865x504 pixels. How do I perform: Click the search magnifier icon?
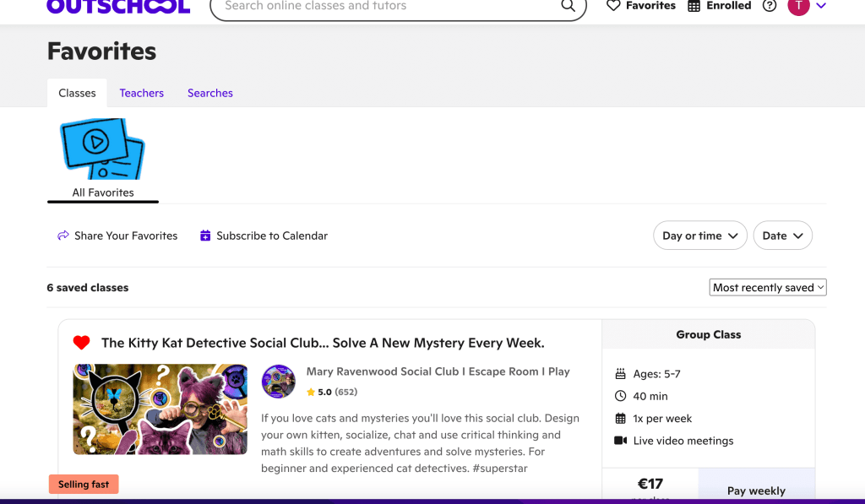click(x=568, y=7)
